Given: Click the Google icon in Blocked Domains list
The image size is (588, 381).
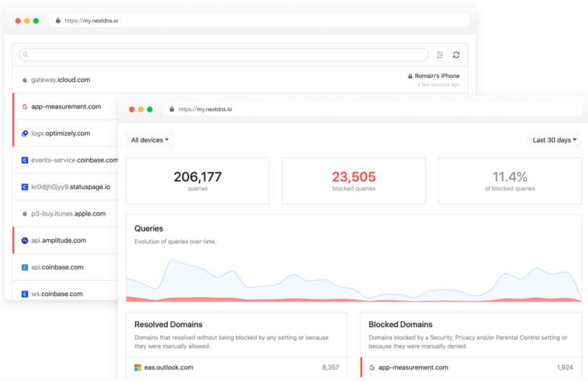Looking at the screenshot, I should tap(371, 368).
